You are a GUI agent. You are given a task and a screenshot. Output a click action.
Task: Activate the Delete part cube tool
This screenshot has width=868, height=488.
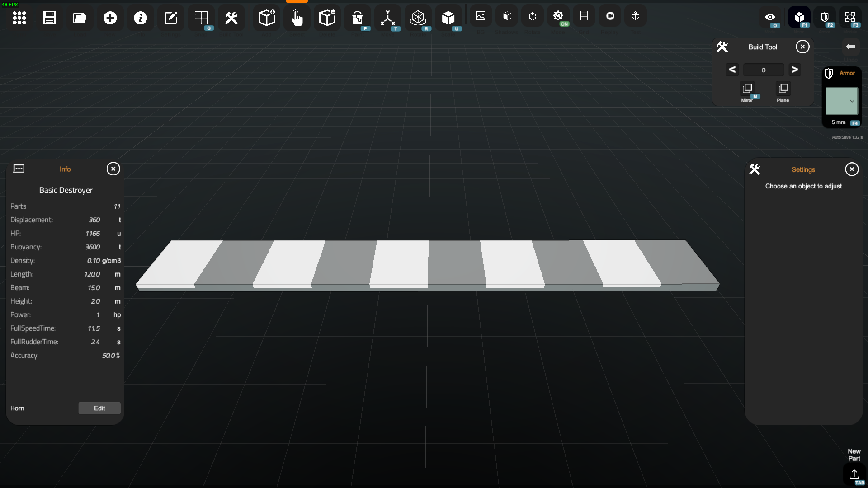point(327,18)
